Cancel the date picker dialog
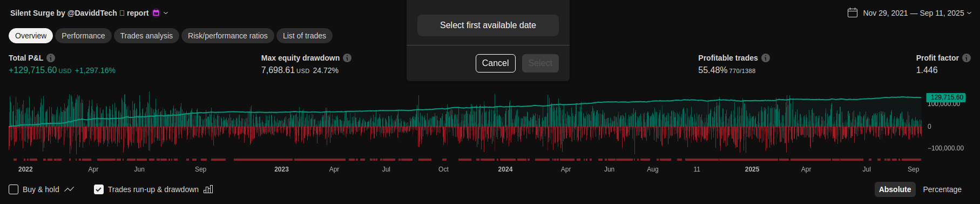This screenshot has width=980, height=204. 496,63
